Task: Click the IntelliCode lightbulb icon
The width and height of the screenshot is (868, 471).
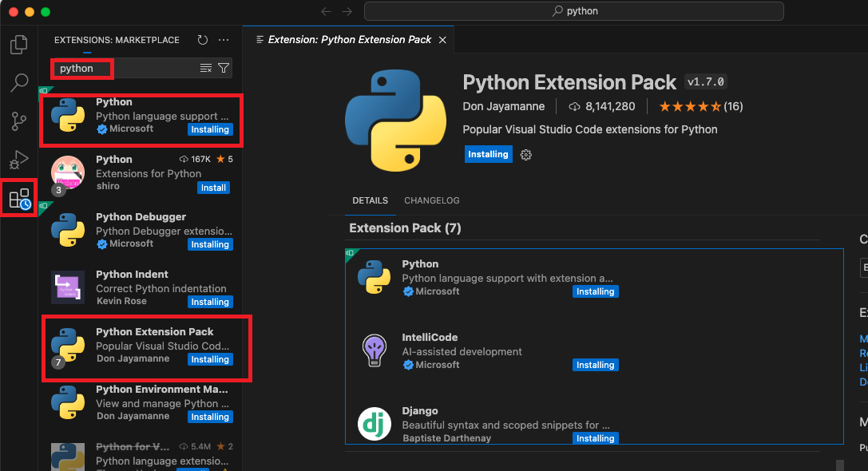Action: 375,350
